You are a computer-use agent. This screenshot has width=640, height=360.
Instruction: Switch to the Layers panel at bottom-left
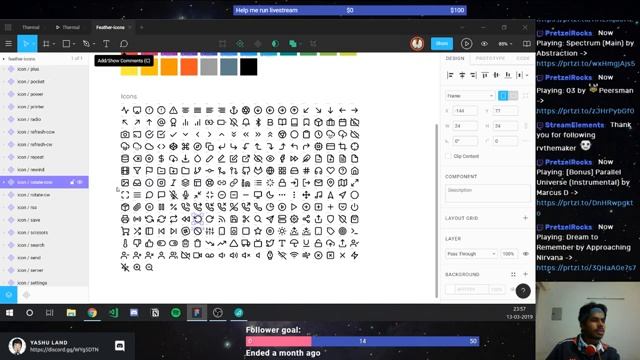coord(9,295)
